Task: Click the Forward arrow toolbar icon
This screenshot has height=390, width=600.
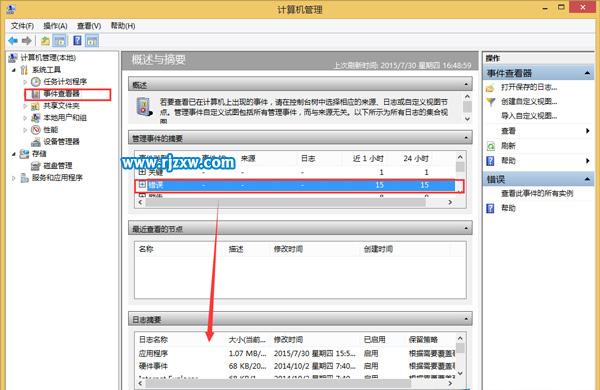Action: click(26, 41)
